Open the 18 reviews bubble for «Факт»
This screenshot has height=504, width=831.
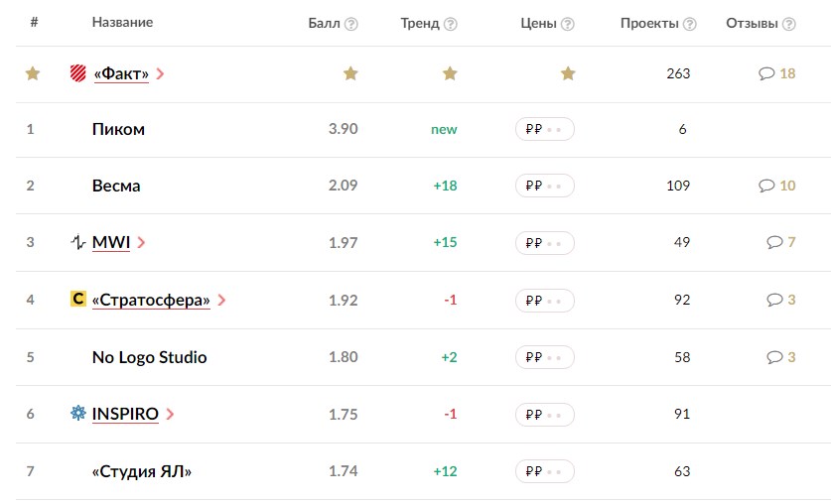point(777,73)
